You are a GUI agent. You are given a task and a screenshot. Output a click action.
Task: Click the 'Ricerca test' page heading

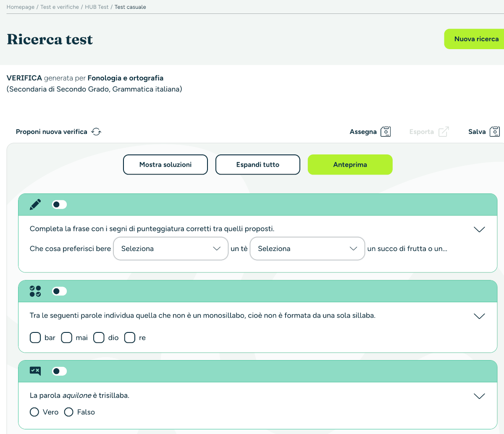click(50, 39)
